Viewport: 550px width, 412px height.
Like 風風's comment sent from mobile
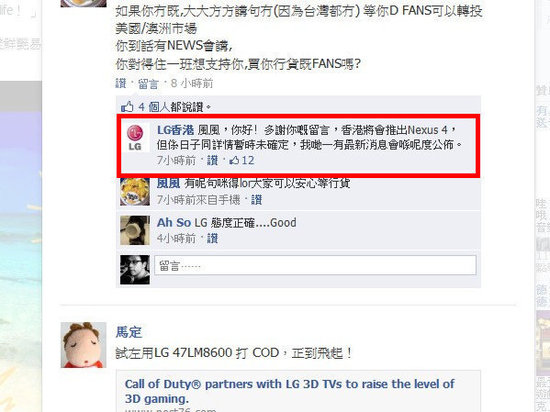click(x=256, y=200)
